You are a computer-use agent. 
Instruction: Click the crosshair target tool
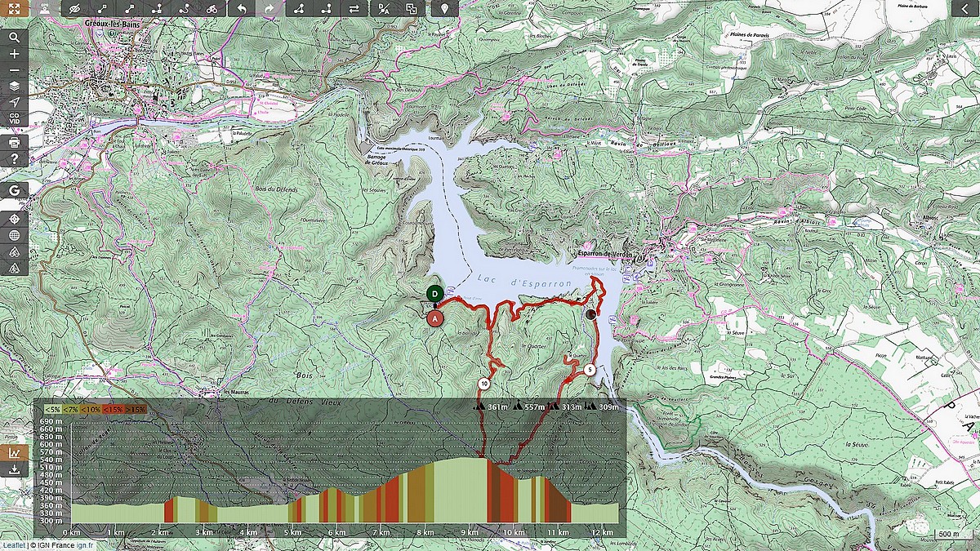pyautogui.click(x=14, y=220)
